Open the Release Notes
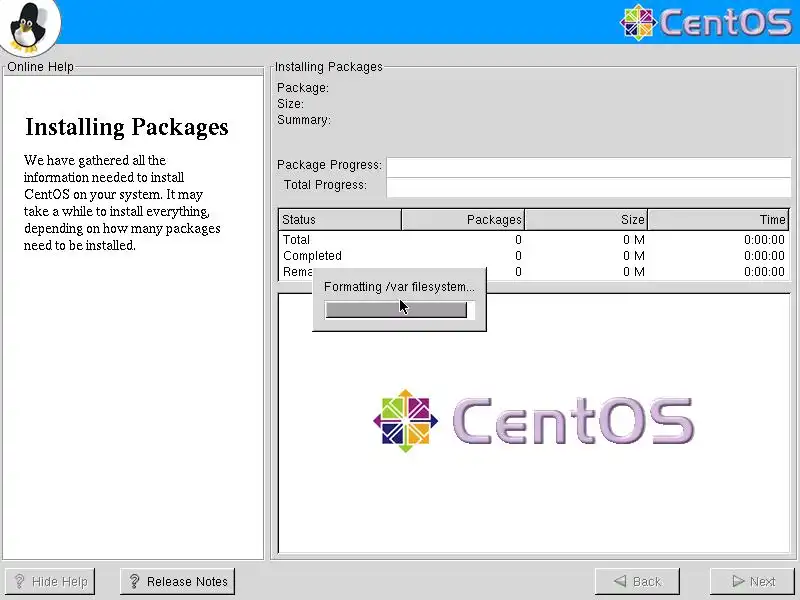The height and width of the screenshot is (600, 800). point(178,581)
